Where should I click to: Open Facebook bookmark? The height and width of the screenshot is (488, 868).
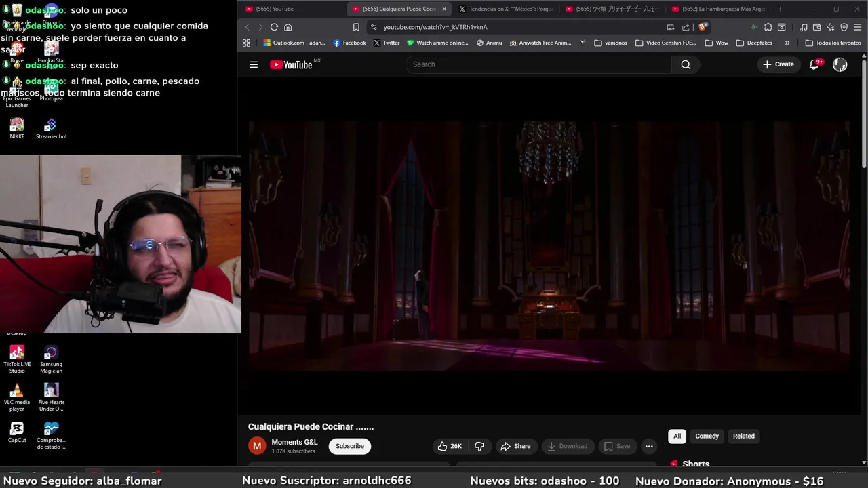pyautogui.click(x=349, y=43)
